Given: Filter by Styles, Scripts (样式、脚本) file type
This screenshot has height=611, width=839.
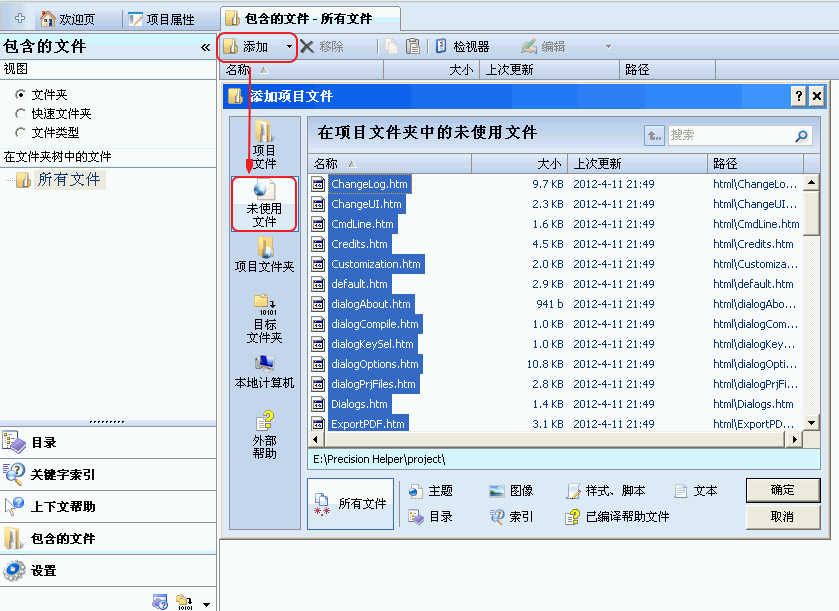Looking at the screenshot, I should [606, 491].
